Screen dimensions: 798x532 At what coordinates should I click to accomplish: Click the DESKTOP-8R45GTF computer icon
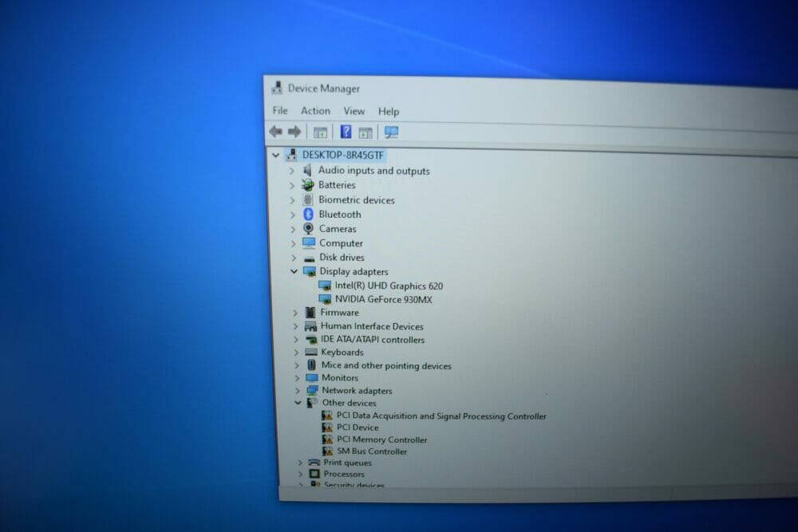291,155
